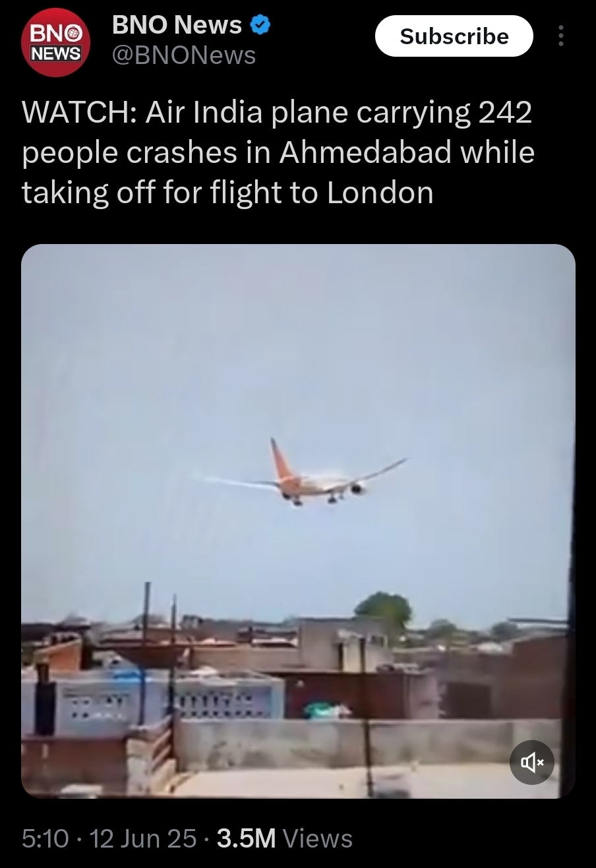Open the crash video in full view
The image size is (596, 868).
298,521
